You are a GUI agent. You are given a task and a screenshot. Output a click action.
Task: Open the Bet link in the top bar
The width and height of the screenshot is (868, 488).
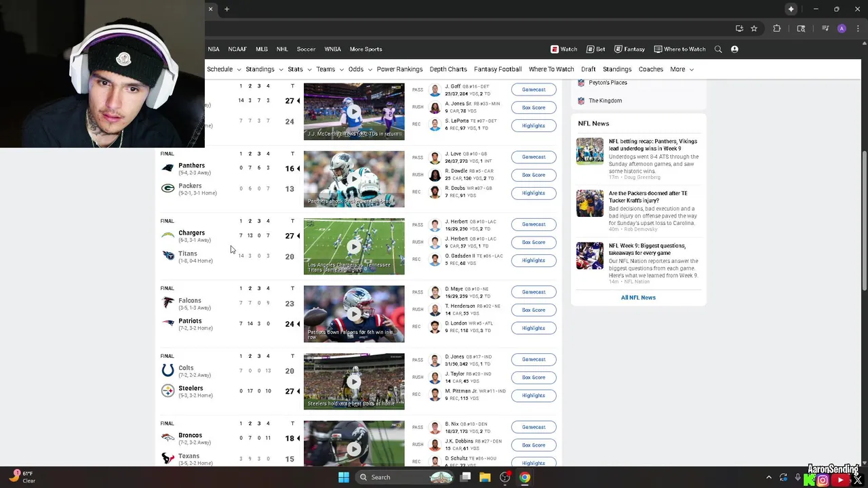click(x=596, y=49)
